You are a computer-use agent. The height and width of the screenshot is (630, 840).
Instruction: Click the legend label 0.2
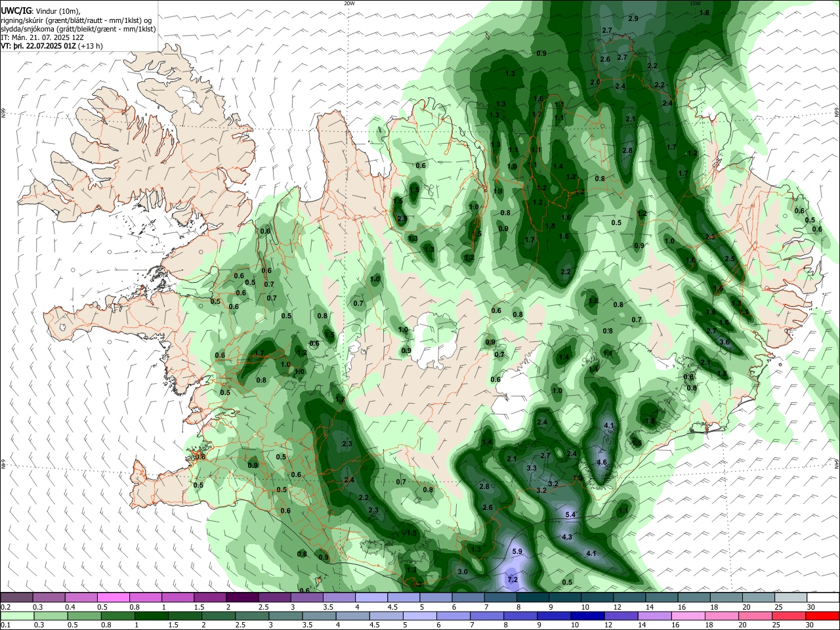5,607
